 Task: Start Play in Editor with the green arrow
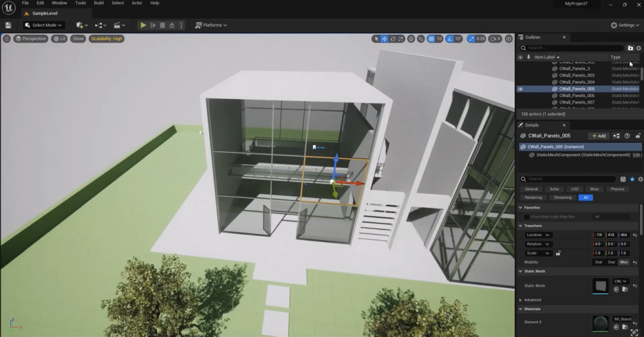pyautogui.click(x=143, y=25)
